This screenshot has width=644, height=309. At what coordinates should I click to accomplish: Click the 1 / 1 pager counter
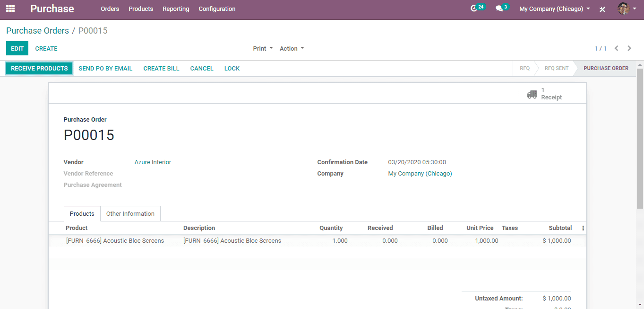pos(600,48)
